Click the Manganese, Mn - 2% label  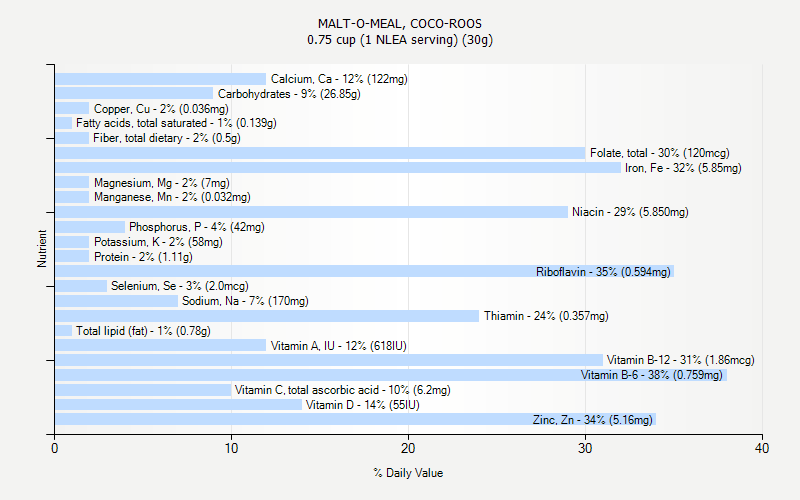pyautogui.click(x=172, y=197)
